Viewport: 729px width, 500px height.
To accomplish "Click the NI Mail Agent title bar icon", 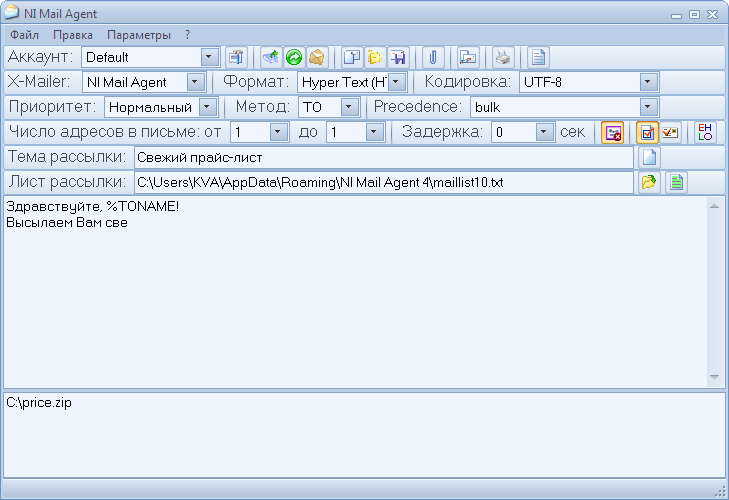I will (12, 13).
